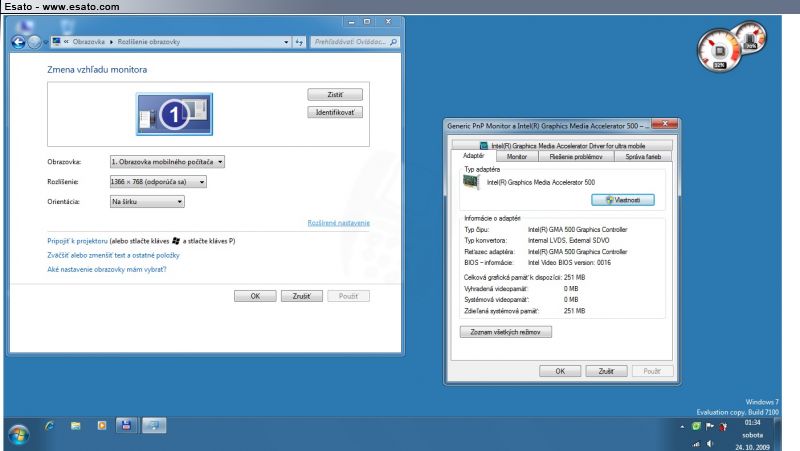800x451 pixels.
Task: Show hidden tray icons arrow
Action: pyautogui.click(x=682, y=427)
